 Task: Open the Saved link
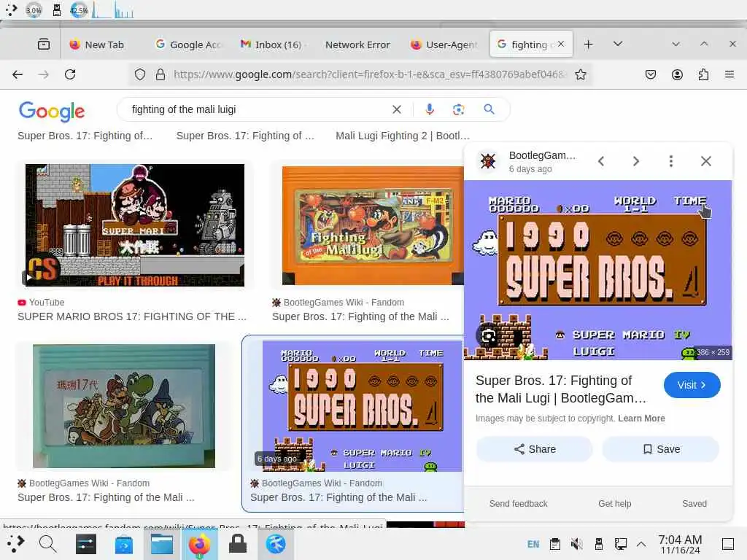pyautogui.click(x=694, y=503)
